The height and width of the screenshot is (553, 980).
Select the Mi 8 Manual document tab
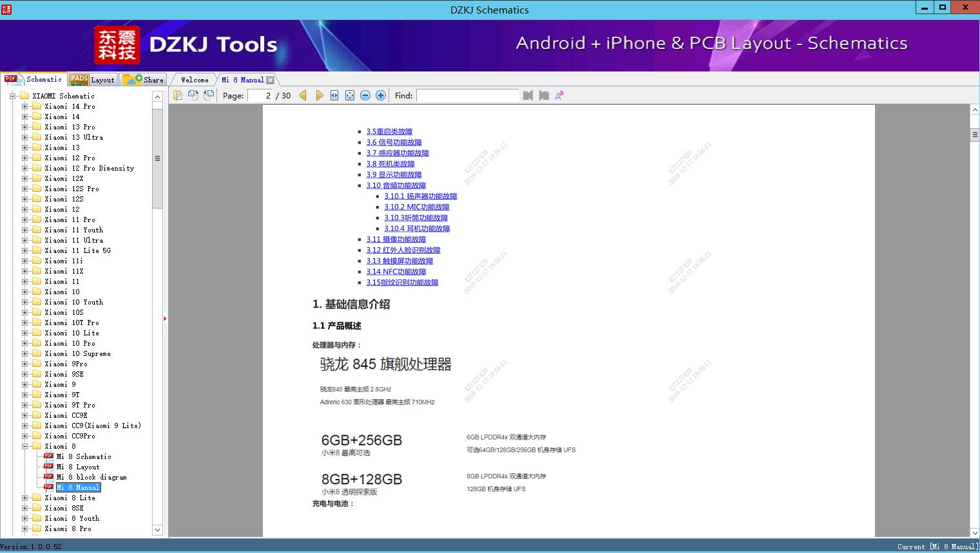point(242,80)
